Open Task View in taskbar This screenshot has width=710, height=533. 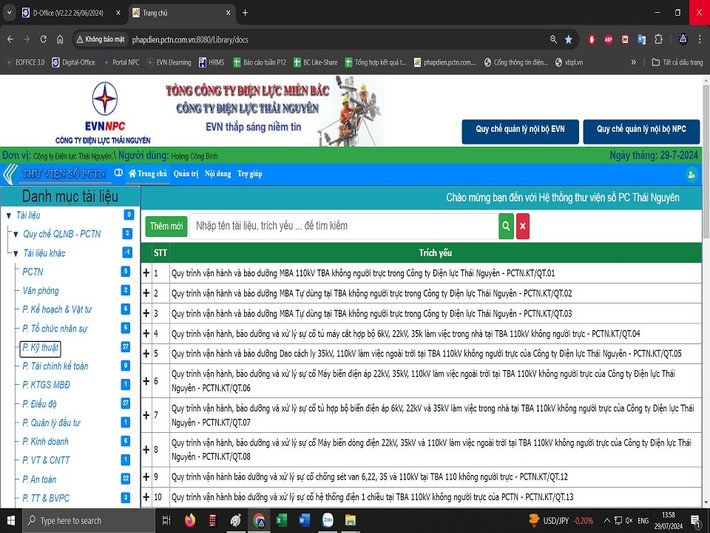point(166,521)
